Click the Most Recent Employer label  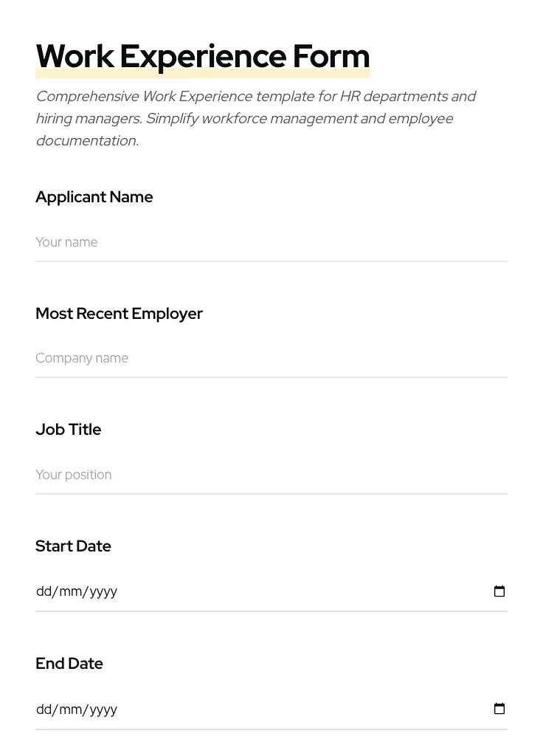pyautogui.click(x=119, y=314)
